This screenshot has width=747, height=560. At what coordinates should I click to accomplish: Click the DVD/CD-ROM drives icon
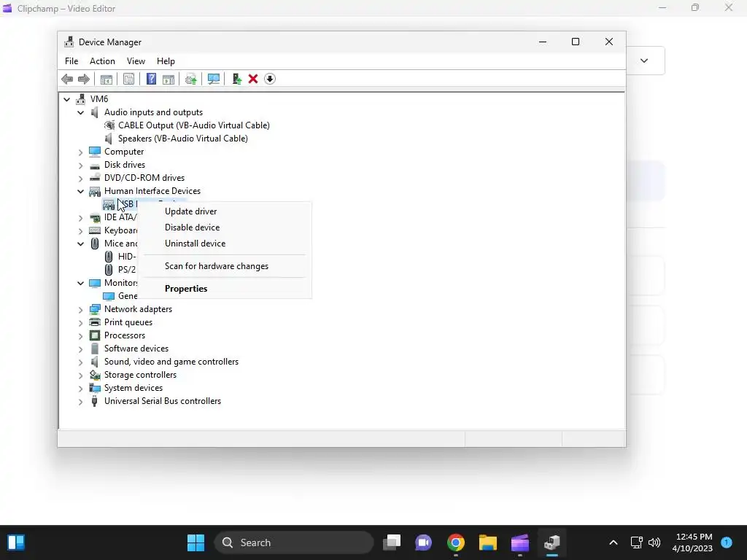point(95,178)
